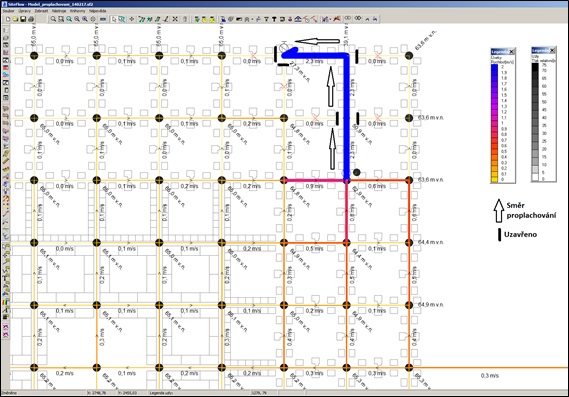569x397 pixels.
Task: Expand dropdown arrow beside the chart icon
Action: coord(331,19)
